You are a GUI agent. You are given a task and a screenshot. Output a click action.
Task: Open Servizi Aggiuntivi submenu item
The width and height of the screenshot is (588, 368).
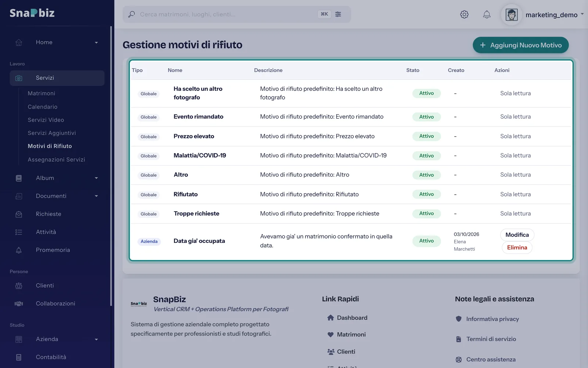tap(52, 133)
